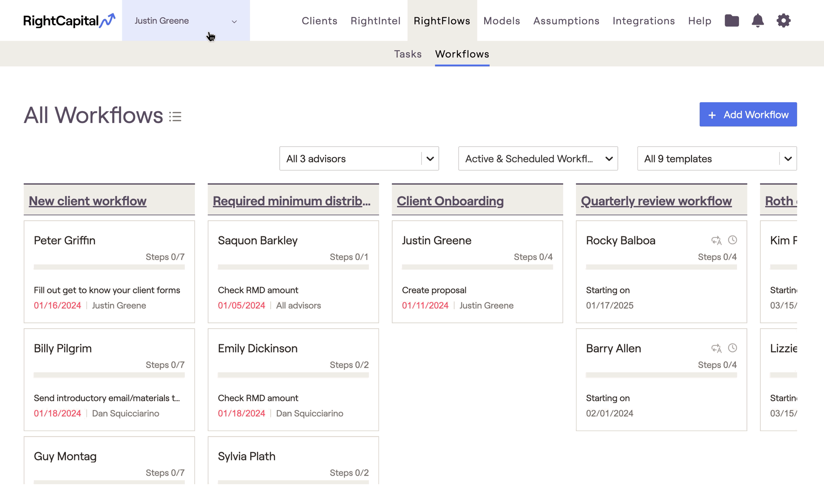Open the All 9 templates dropdown
The width and height of the screenshot is (824, 504).
pos(717,159)
